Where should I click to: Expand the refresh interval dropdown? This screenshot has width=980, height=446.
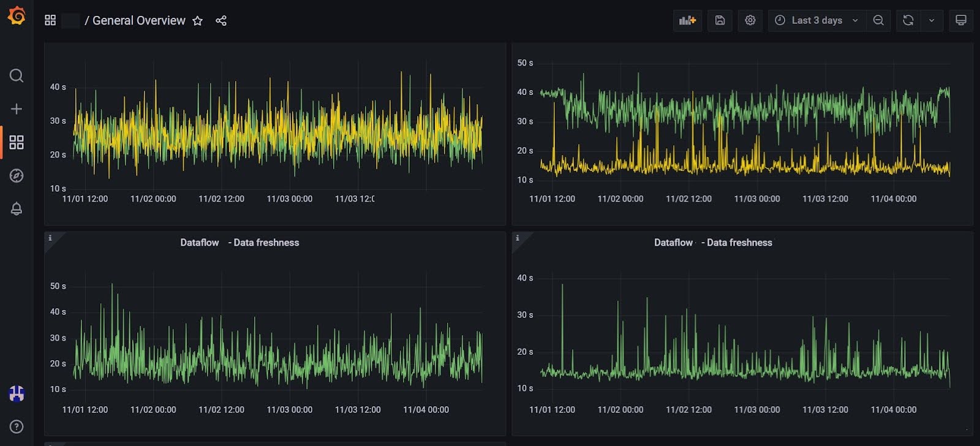pyautogui.click(x=932, y=20)
